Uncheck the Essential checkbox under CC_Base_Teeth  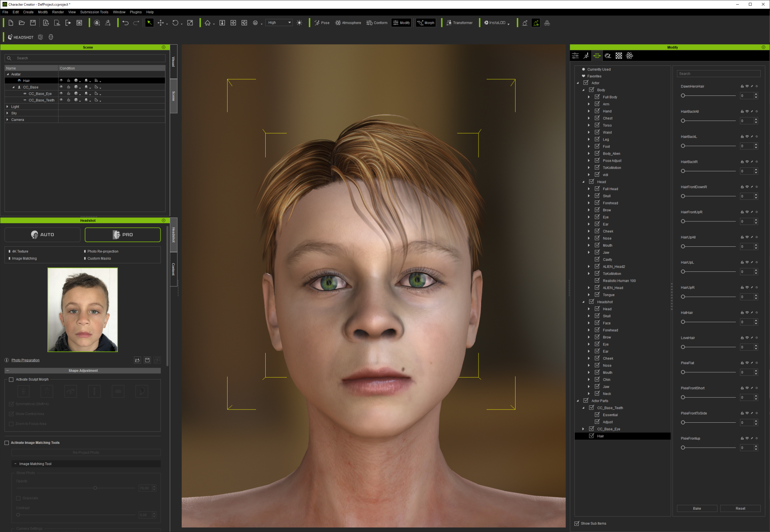[597, 415]
